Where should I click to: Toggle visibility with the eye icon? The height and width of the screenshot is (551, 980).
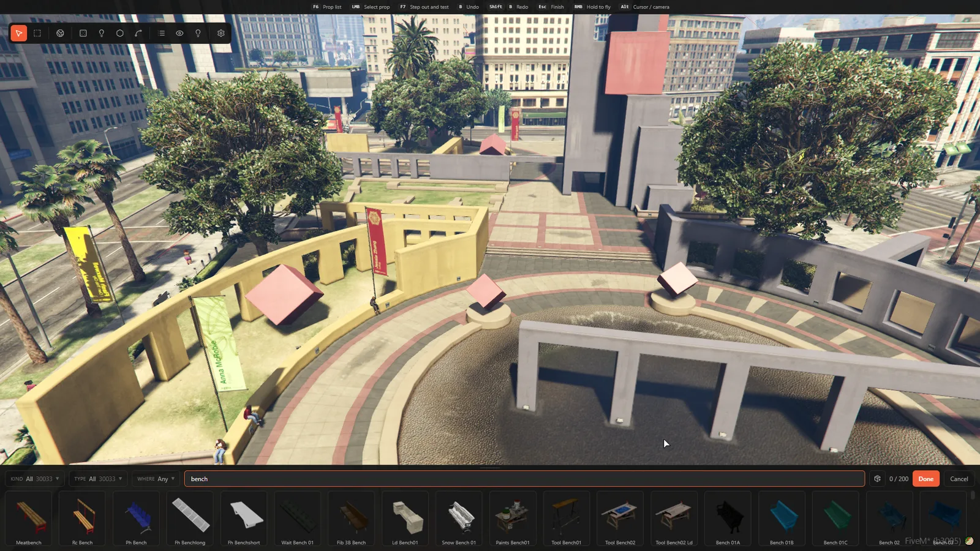click(x=179, y=33)
